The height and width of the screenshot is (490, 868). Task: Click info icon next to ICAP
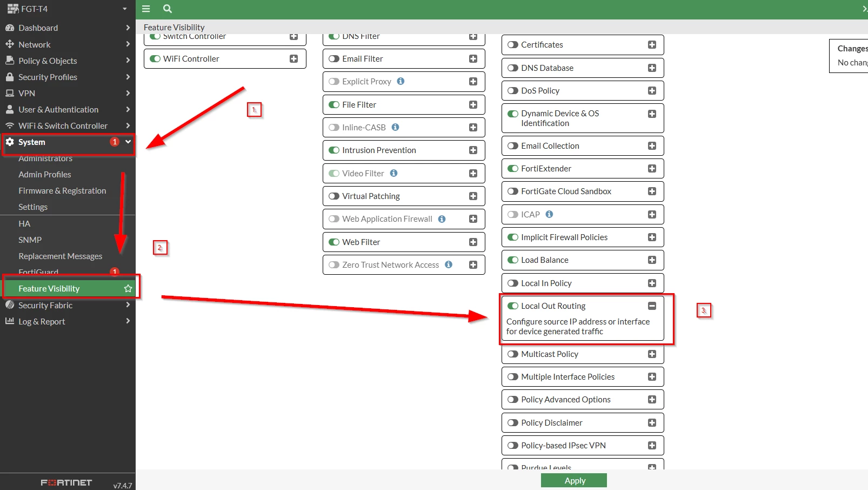549,214
